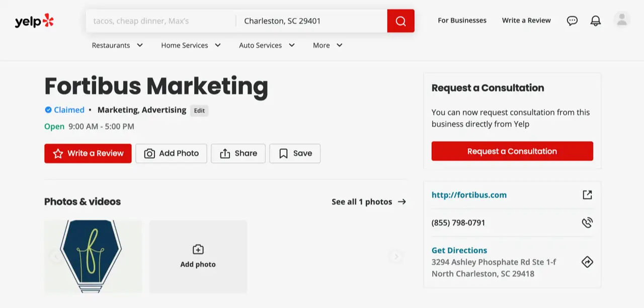The image size is (644, 308).
Task: Edit the Marketing, Advertising categories
Action: click(x=199, y=110)
